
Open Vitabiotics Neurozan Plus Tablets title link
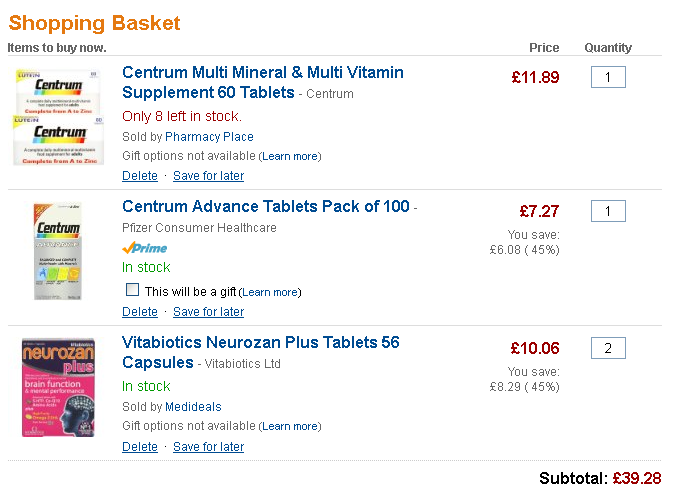[x=260, y=342]
